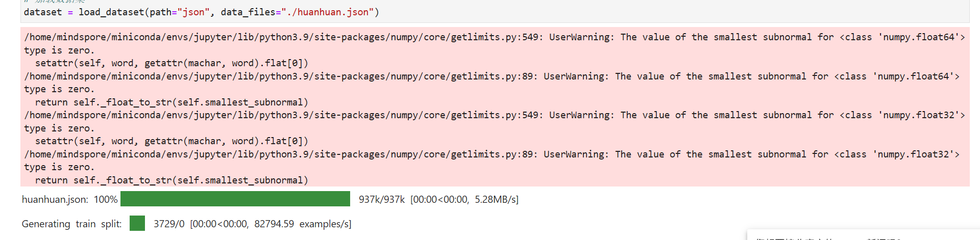Click the Generating train split progress bar
Screen dimensions: 980x240
coord(137,224)
